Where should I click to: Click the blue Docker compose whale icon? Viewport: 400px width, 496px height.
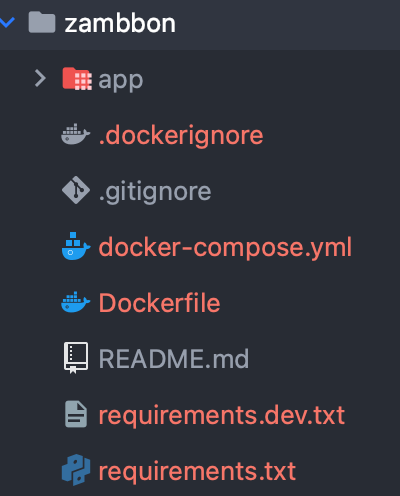coord(76,246)
